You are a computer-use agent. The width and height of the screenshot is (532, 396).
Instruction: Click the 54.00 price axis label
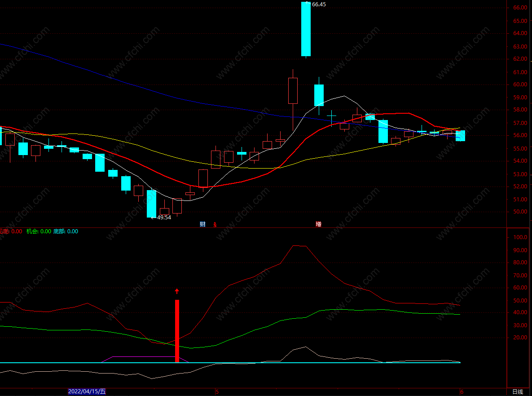click(520, 161)
